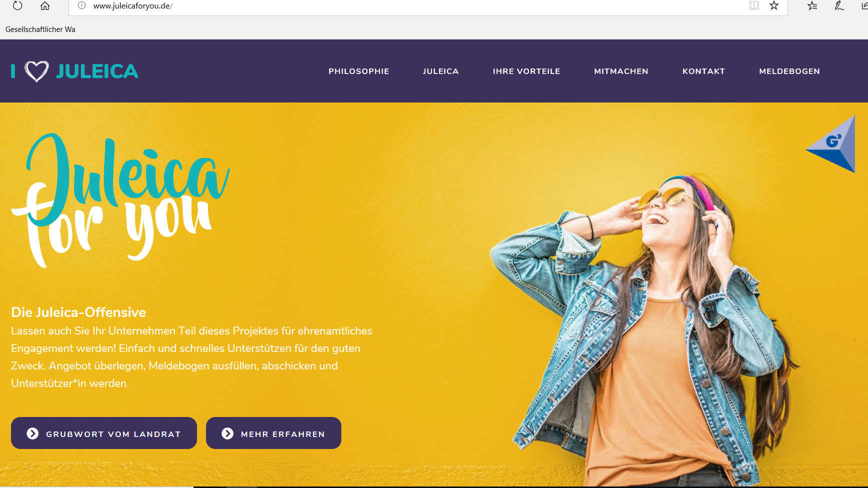
Task: Open the Philosophie menu item
Action: click(x=358, y=71)
